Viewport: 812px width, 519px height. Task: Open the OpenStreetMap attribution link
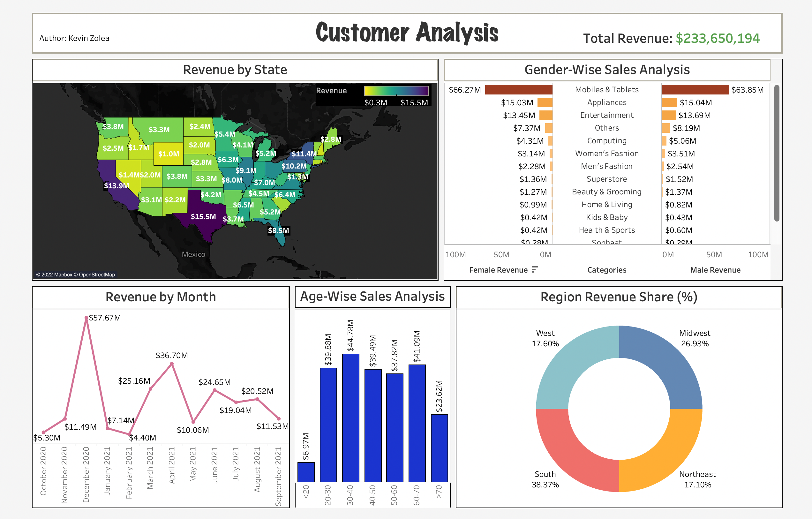(98, 275)
